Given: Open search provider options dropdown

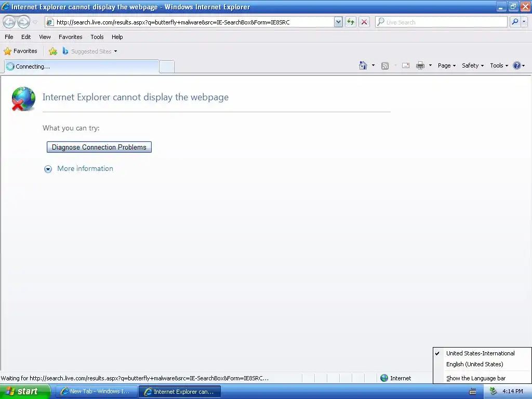Looking at the screenshot, I should point(524,22).
